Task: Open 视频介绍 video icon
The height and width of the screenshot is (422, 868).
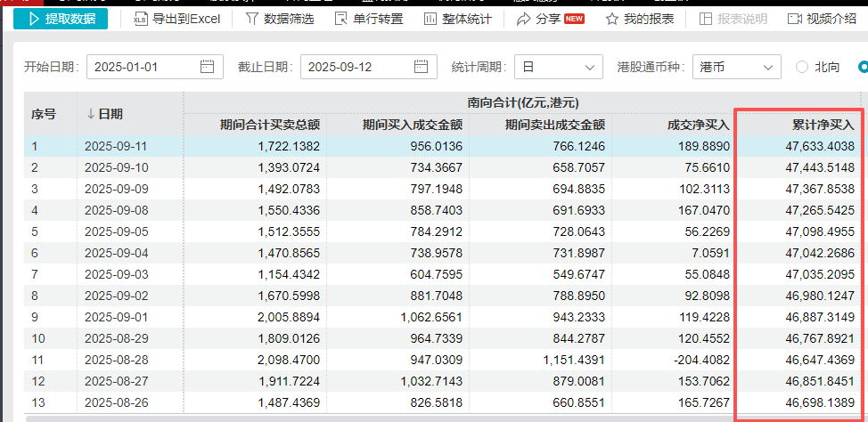Action: pos(794,19)
